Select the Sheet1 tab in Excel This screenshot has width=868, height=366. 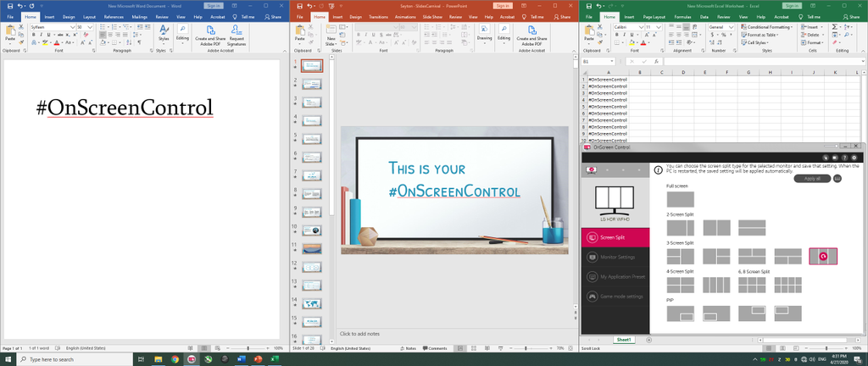click(624, 340)
